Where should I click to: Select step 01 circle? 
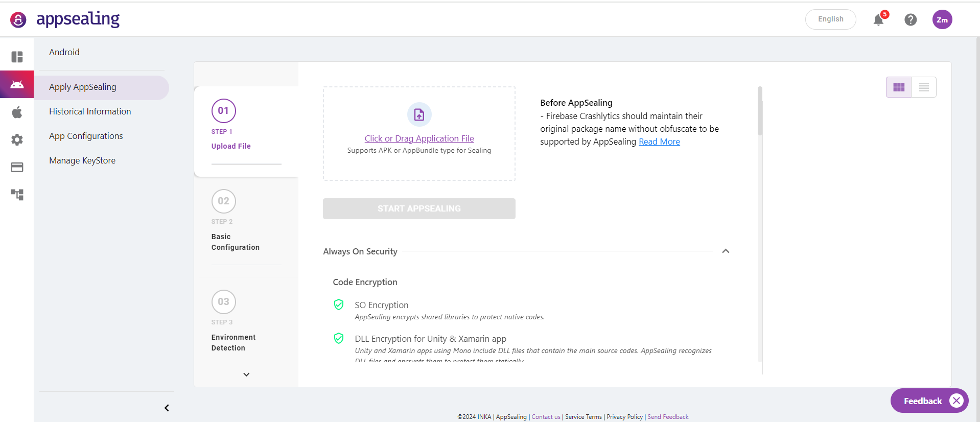click(x=223, y=110)
